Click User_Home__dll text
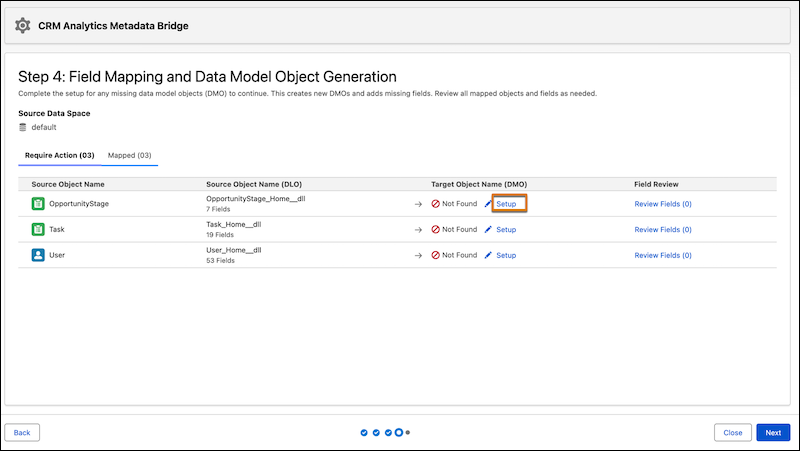Screen dimensions: 800x451 (x=234, y=250)
